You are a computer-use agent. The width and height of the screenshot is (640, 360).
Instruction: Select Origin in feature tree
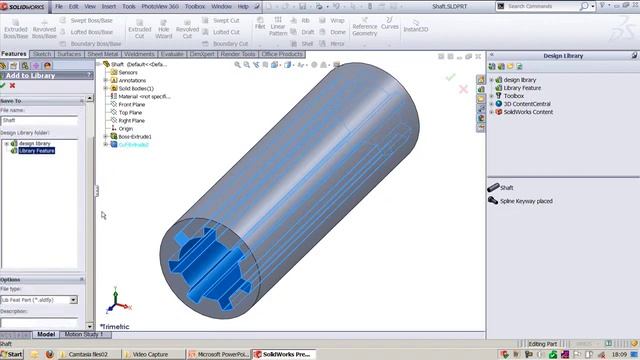tap(125, 129)
